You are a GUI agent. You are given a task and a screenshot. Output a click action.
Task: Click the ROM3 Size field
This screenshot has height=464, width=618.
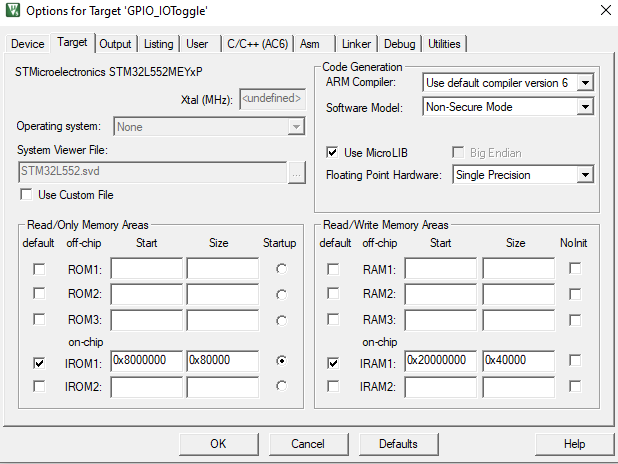[223, 320]
